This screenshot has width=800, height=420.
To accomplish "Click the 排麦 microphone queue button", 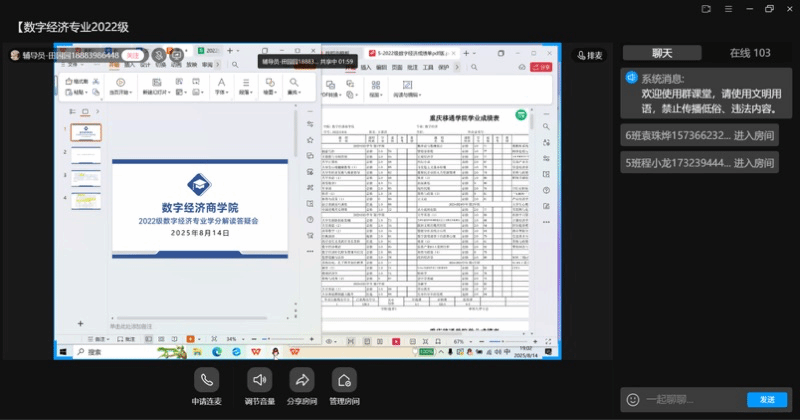I will (x=589, y=55).
